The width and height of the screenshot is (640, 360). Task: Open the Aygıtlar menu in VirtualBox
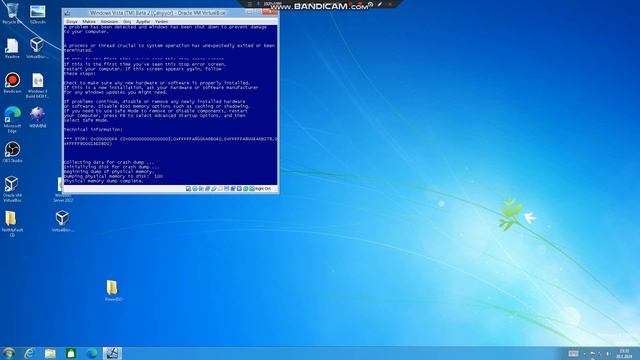pos(143,21)
